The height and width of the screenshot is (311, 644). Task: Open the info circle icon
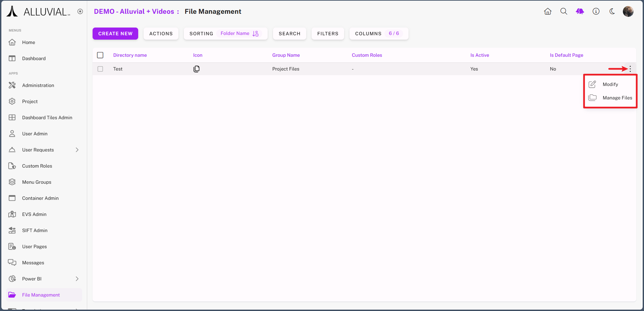[x=596, y=11]
